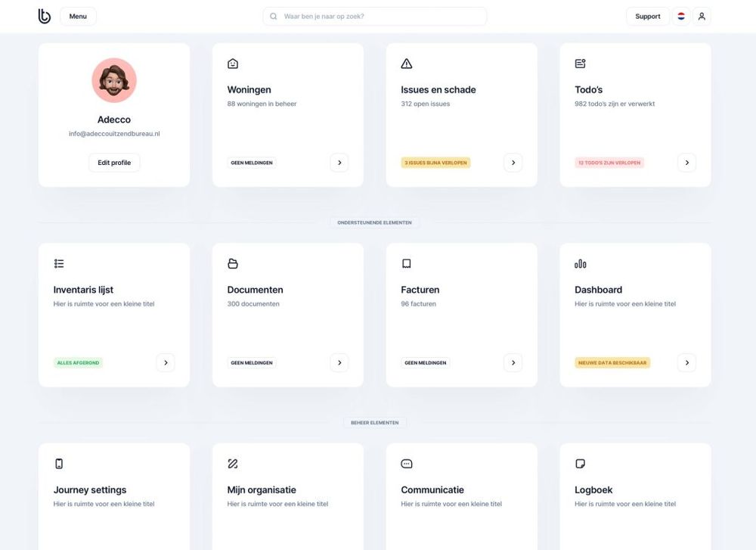
Task: Click the Todo's card title
Action: (589, 90)
